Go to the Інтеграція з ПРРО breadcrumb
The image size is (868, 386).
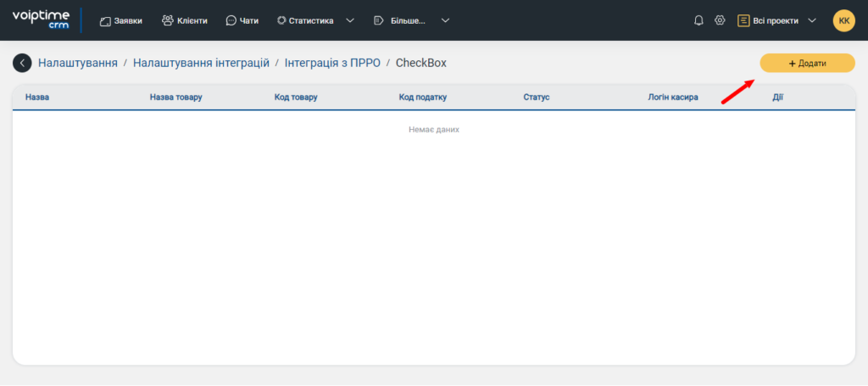332,63
